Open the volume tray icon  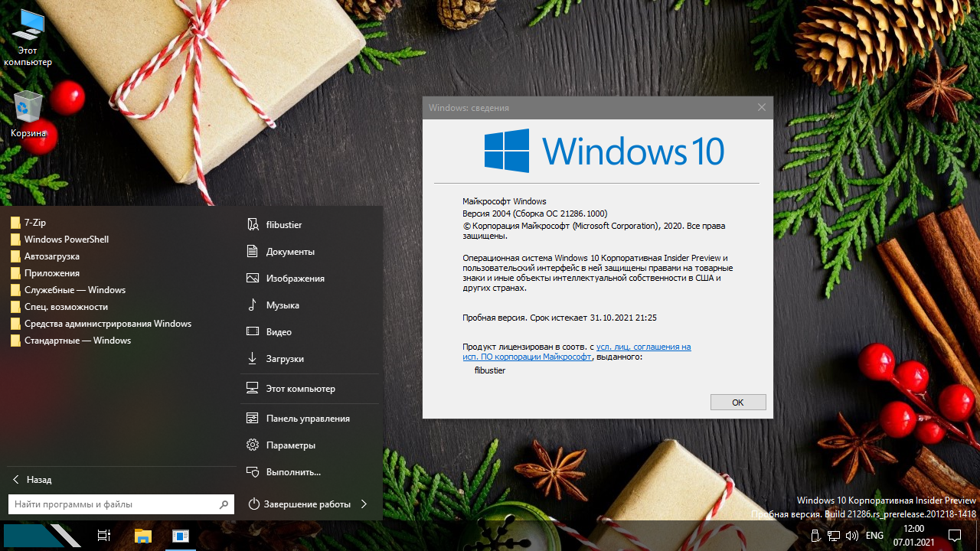(851, 536)
